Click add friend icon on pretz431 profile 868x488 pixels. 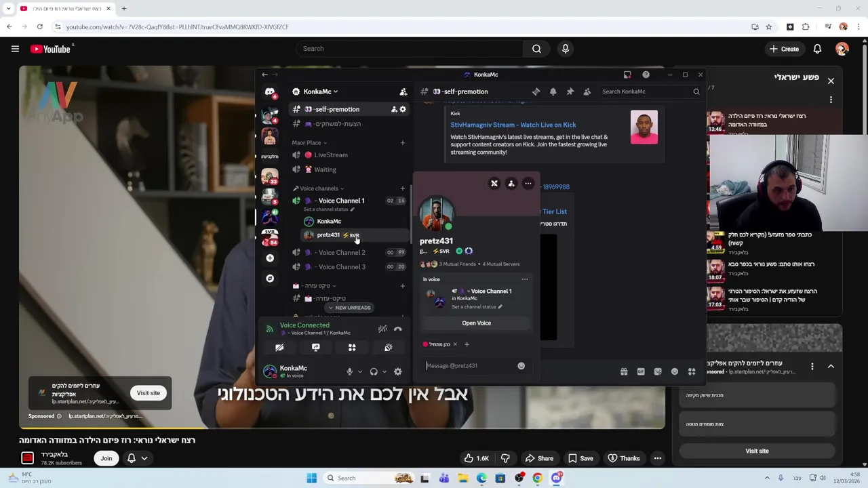pos(511,184)
